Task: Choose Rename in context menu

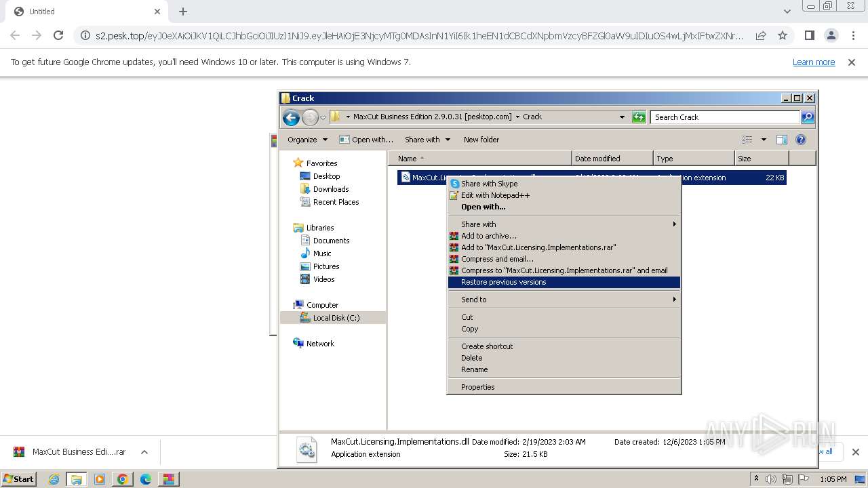Action: [x=564, y=369]
